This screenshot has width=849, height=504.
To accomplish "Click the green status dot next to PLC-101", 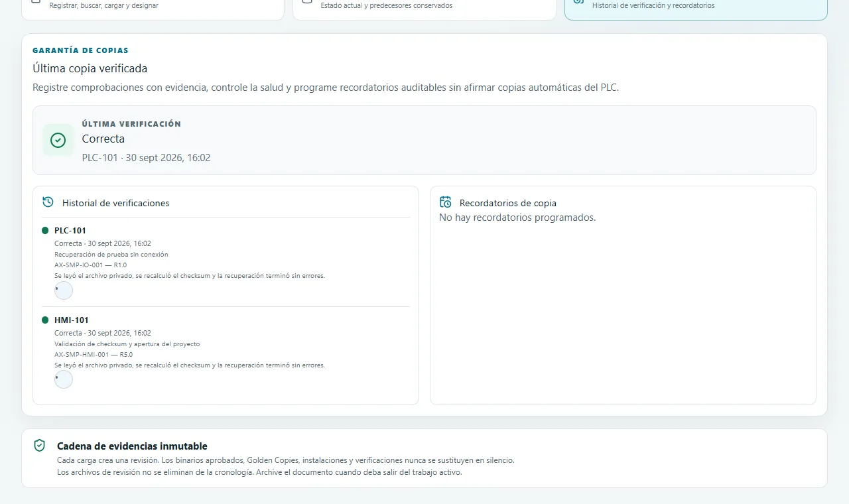I will 45,230.
